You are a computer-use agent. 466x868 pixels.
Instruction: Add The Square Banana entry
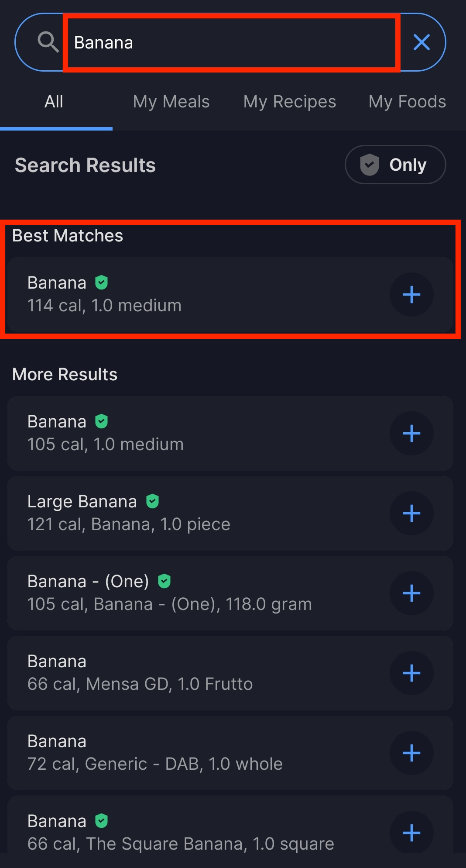point(411,832)
